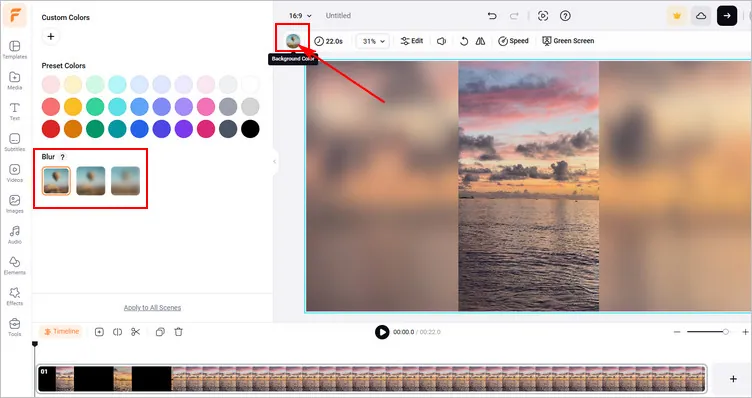Viewport: 752px width, 398px height.
Task: Open the 16:9 aspect ratio dropdown
Action: [300, 16]
